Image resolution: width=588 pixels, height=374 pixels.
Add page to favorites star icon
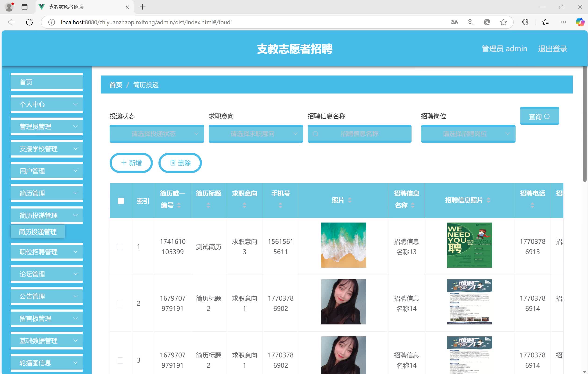pyautogui.click(x=503, y=22)
